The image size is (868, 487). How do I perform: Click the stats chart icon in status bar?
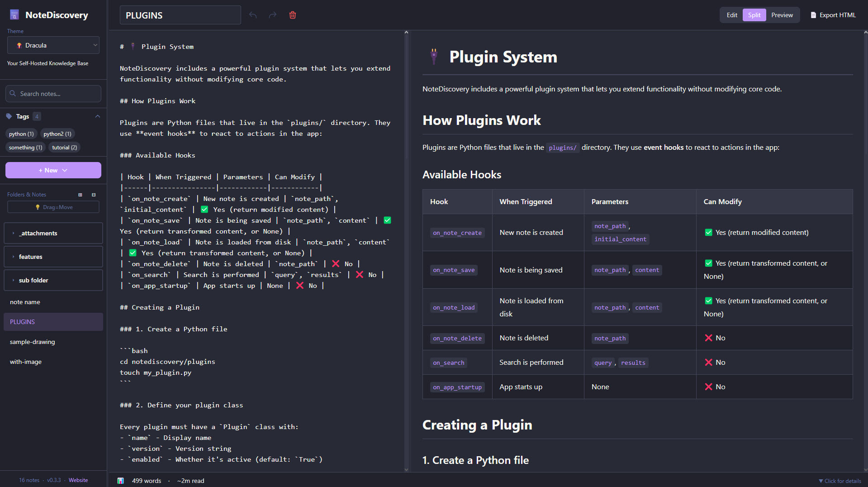(x=120, y=481)
